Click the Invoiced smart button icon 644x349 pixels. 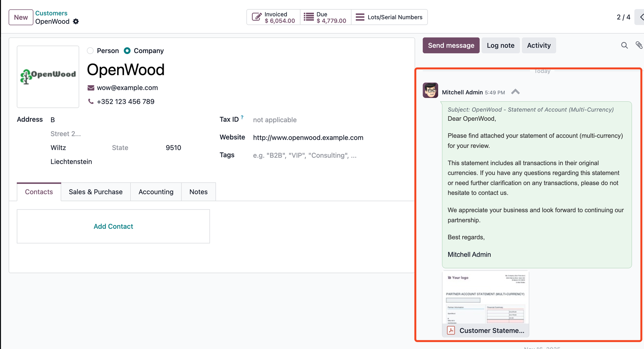256,17
